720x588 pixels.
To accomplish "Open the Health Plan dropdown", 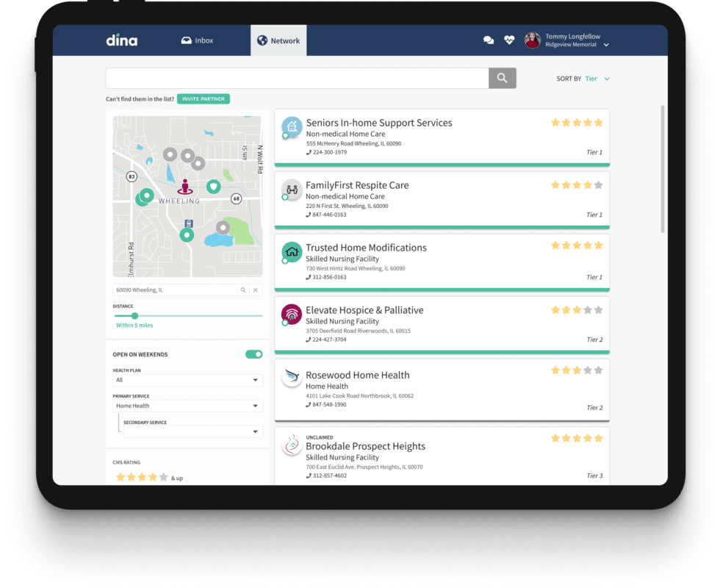I will click(x=187, y=380).
